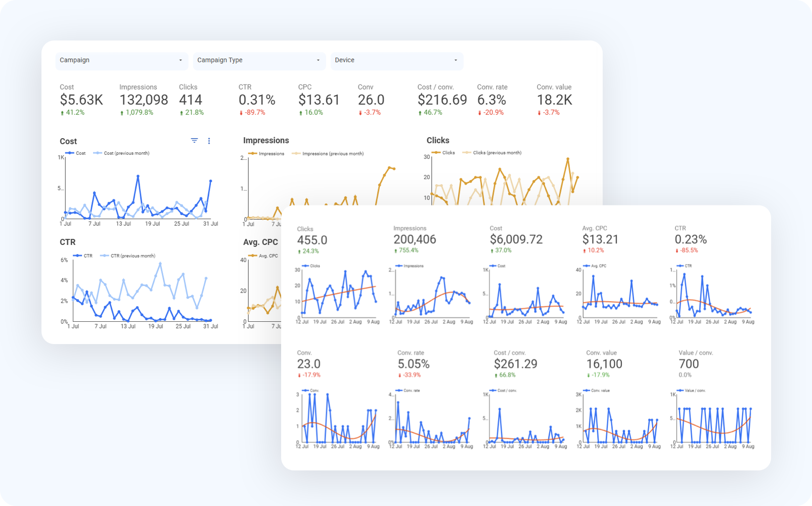Click the highest peak on the Clicks chart
This screenshot has width=812, height=506.
[x=567, y=158]
